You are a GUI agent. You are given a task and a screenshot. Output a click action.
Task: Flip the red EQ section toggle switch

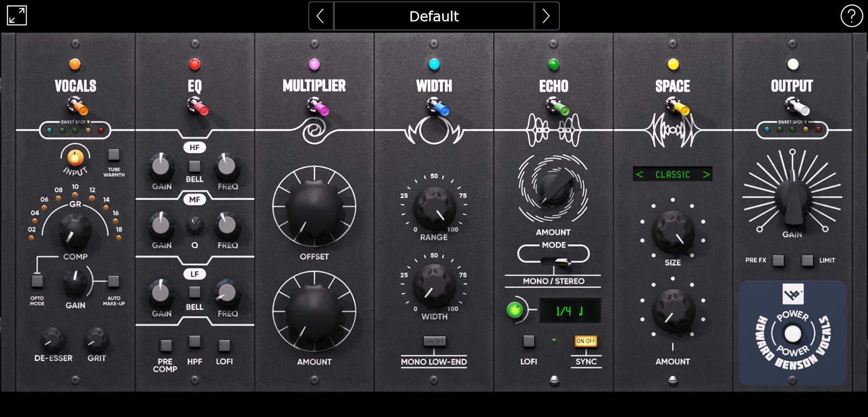(x=197, y=106)
